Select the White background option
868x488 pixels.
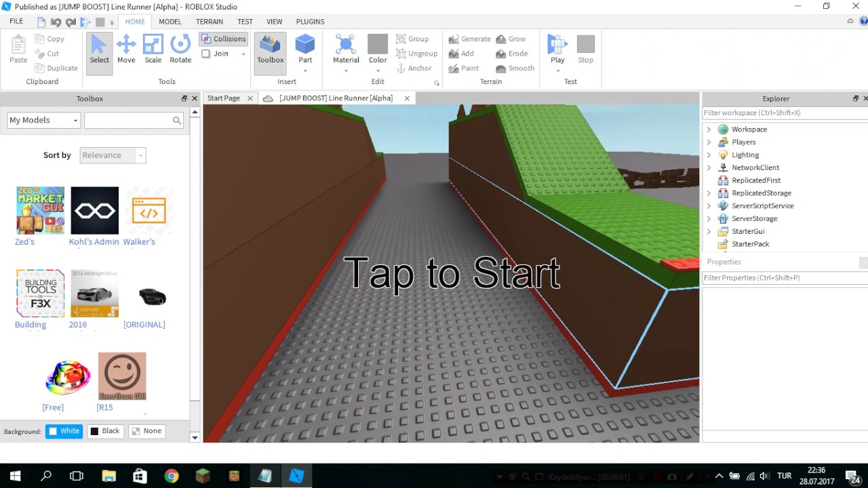(64, 431)
